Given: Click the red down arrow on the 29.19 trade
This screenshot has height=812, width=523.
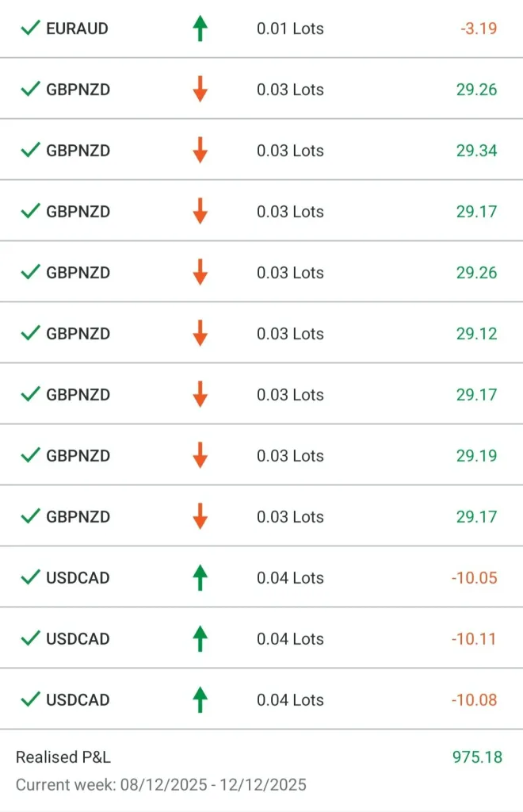Looking at the screenshot, I should click(x=200, y=456).
